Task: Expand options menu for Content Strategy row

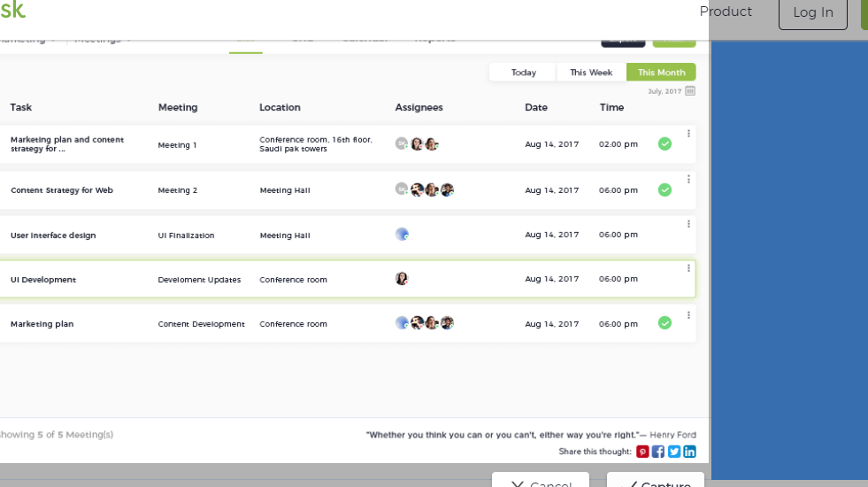Action: coord(688,179)
